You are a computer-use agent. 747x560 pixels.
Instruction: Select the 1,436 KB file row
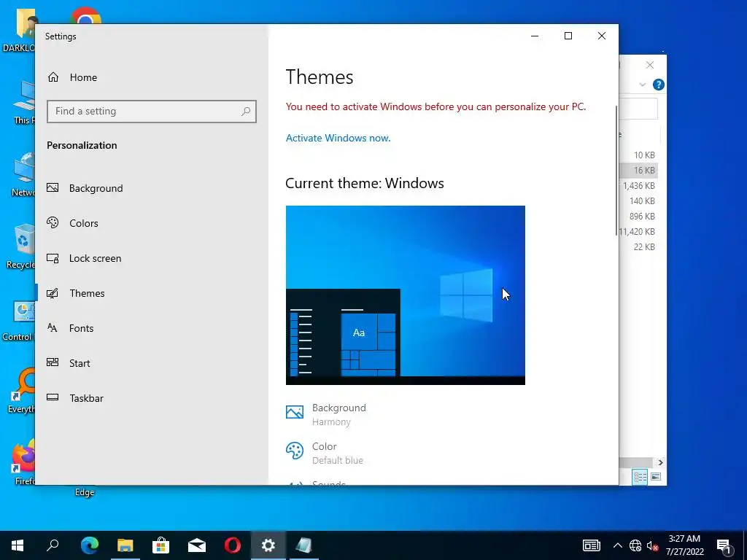(638, 186)
